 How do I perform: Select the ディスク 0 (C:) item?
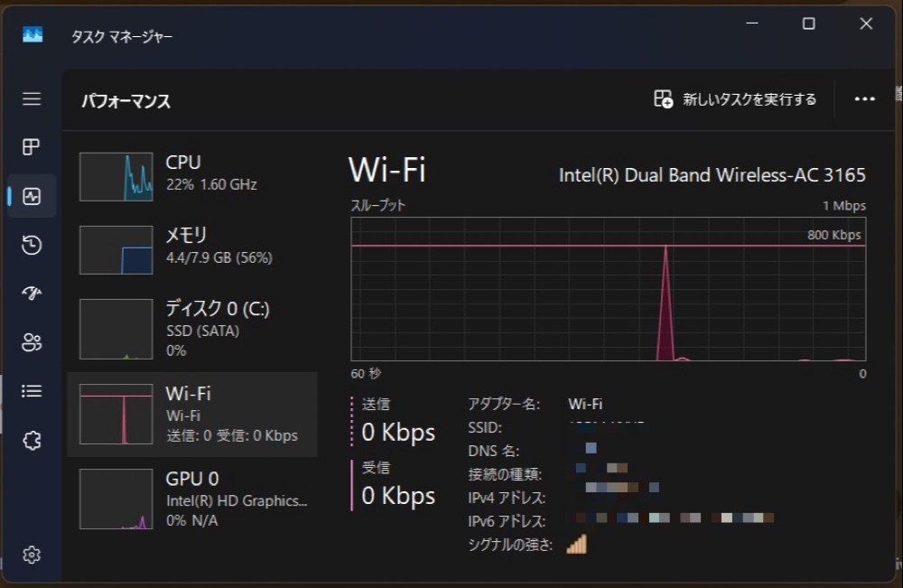point(192,328)
